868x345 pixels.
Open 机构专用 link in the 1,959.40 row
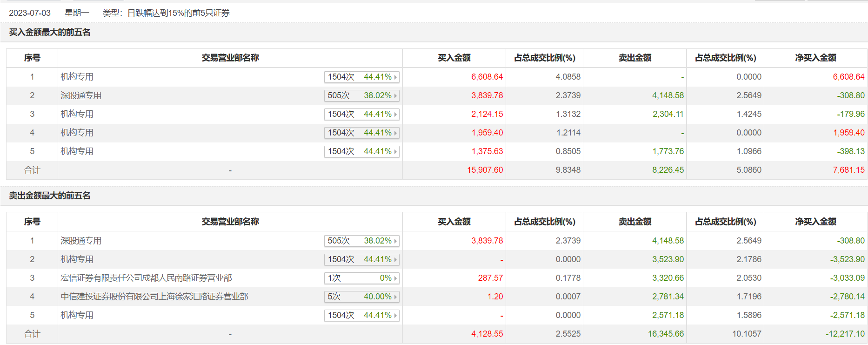(x=77, y=133)
